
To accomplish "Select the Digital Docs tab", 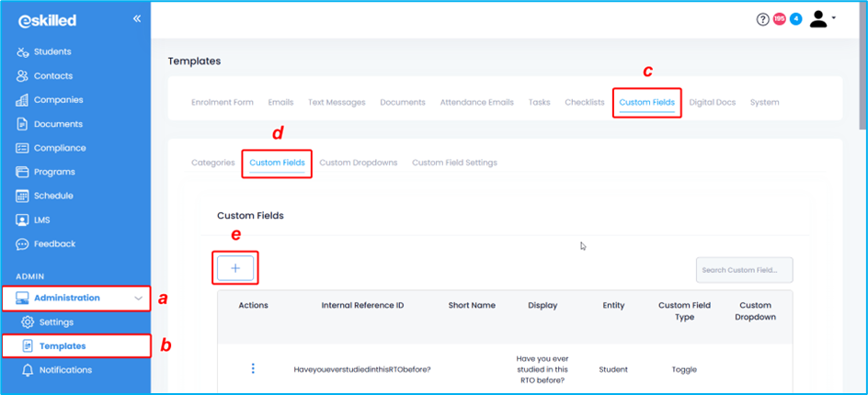I will click(712, 102).
